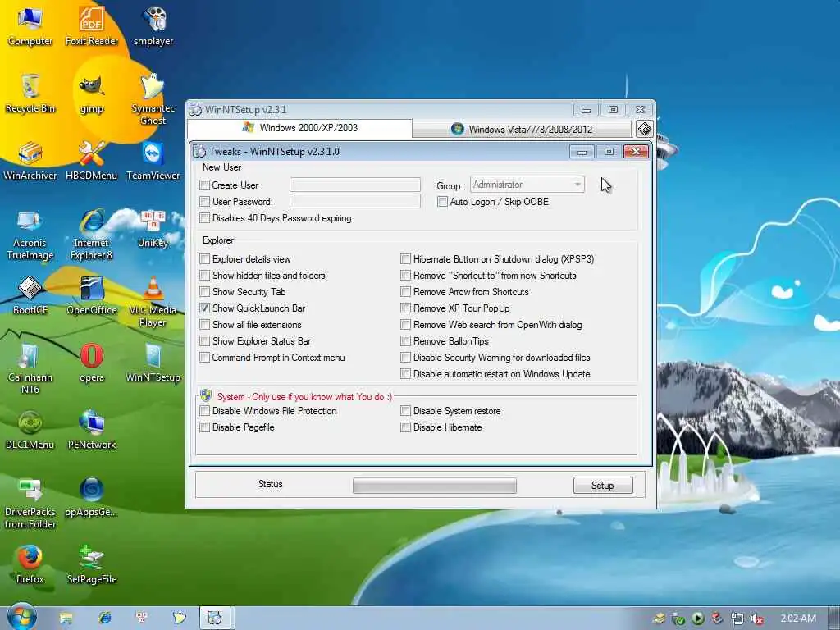The width and height of the screenshot is (840, 630).
Task: Open the Group Administrator dropdown
Action: pyautogui.click(x=527, y=185)
